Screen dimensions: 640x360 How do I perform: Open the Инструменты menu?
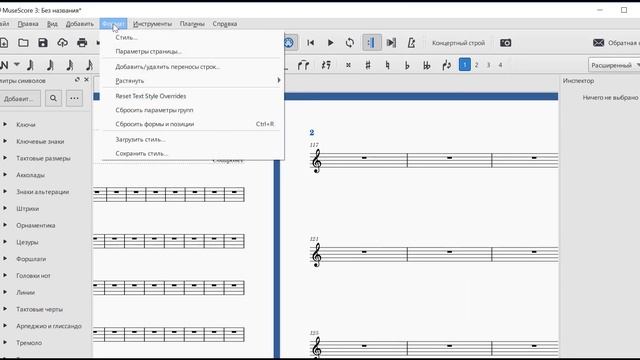click(x=152, y=24)
